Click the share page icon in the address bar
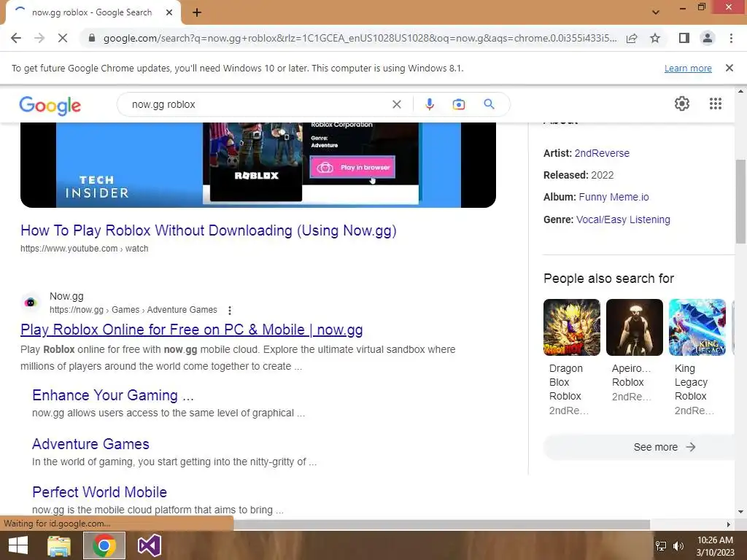Viewport: 747px width, 560px height. 632,38
